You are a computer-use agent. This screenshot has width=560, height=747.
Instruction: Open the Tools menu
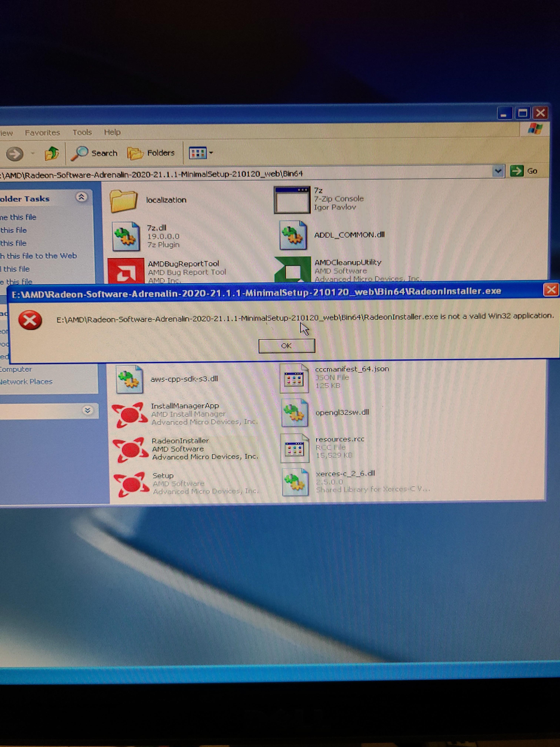pos(82,132)
